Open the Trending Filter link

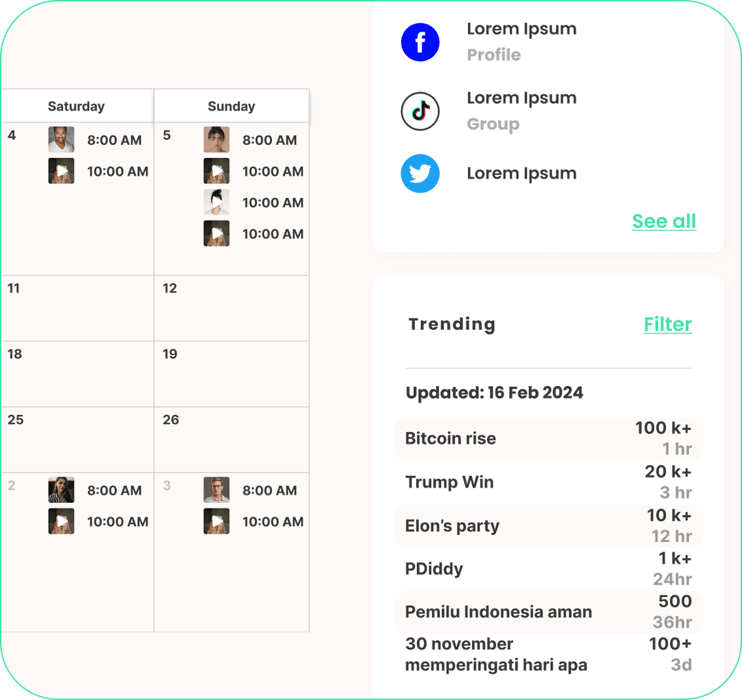tap(667, 324)
